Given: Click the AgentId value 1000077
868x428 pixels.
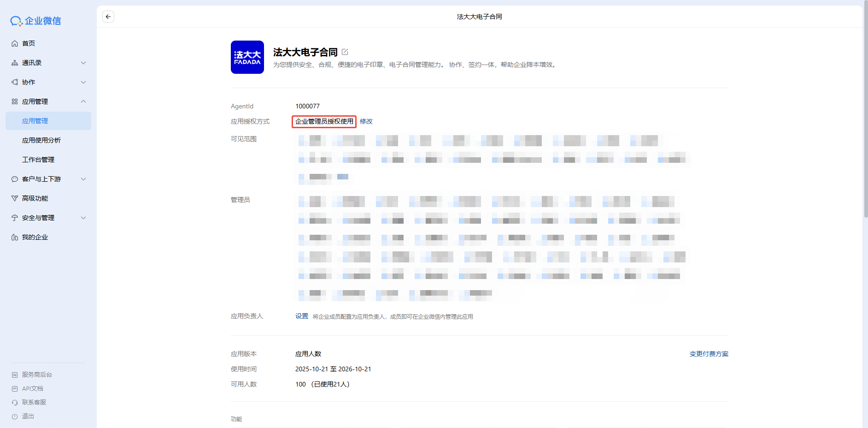Looking at the screenshot, I should point(307,106).
